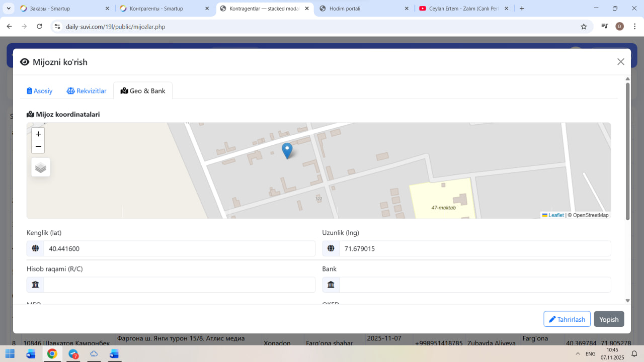644x362 pixels.
Task: Open the Rekvizitlar tab
Action: [x=87, y=91]
